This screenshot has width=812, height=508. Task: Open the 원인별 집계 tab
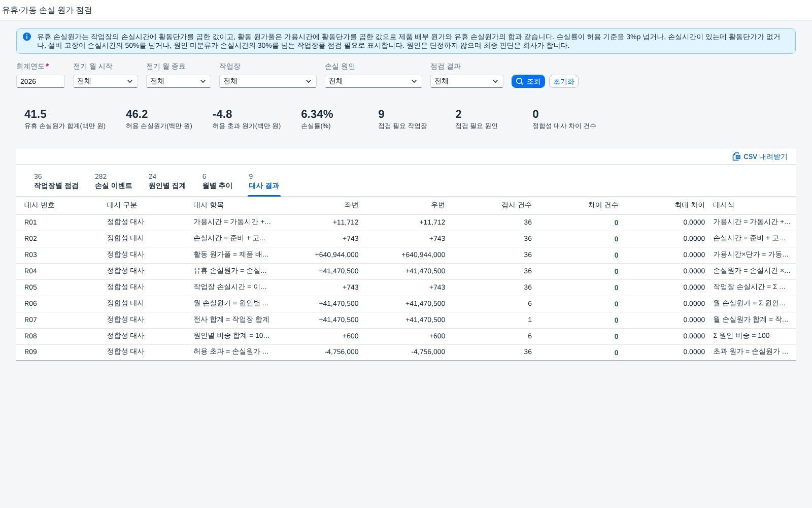167,181
